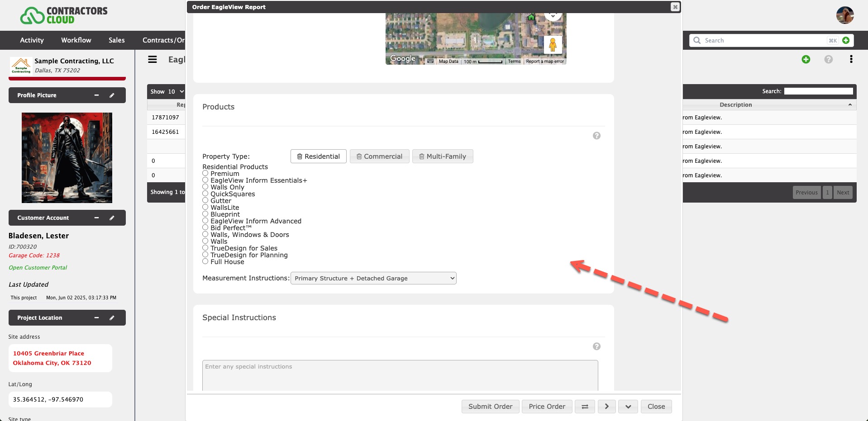Screen dimensions: 868x421
Task: Open the Contracts/Orders menu
Action: point(163,40)
